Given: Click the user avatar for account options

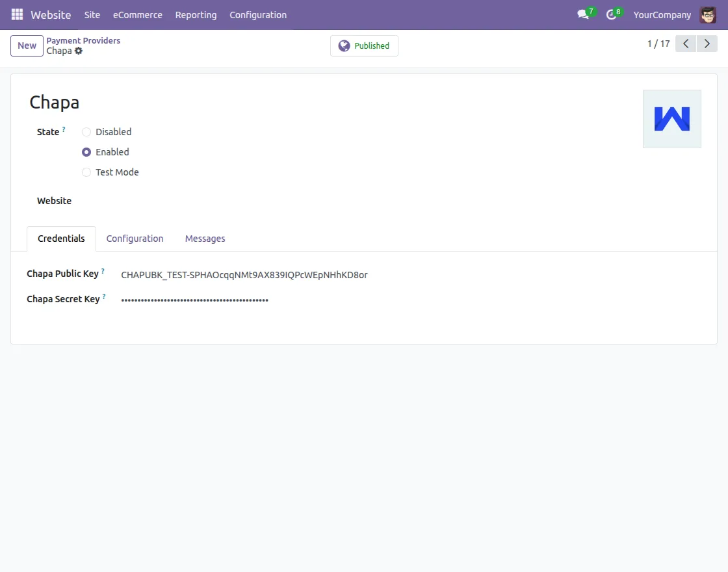Looking at the screenshot, I should pyautogui.click(x=707, y=14).
